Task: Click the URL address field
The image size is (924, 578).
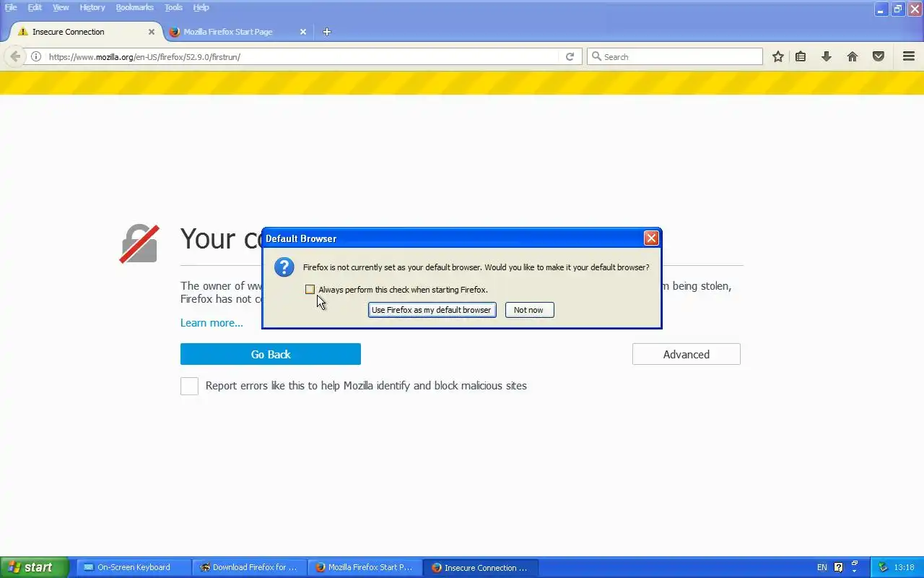Action: pyautogui.click(x=302, y=56)
